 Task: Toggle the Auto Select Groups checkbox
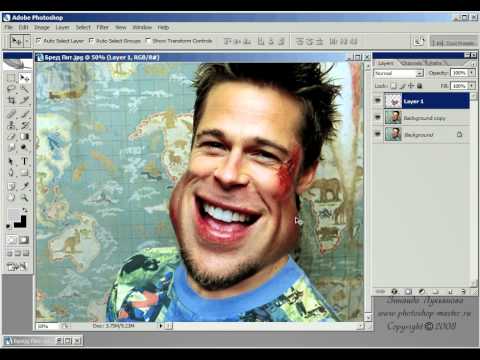[x=91, y=41]
